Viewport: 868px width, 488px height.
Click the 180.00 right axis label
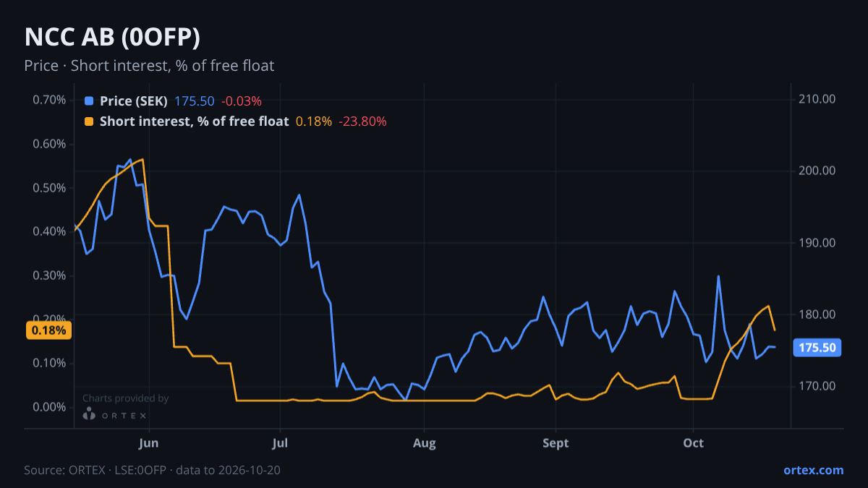pyautogui.click(x=817, y=314)
